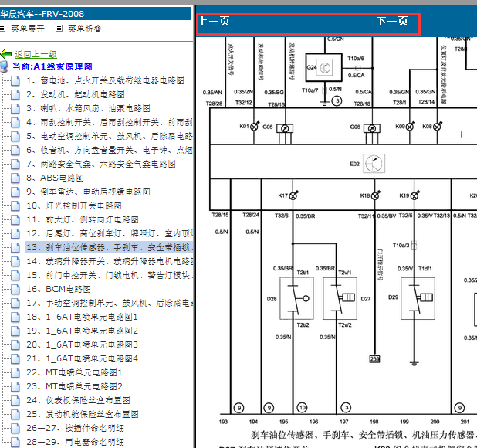Select the 当前:A1线束原理图 heading
477x448 pixels.
tap(52, 66)
